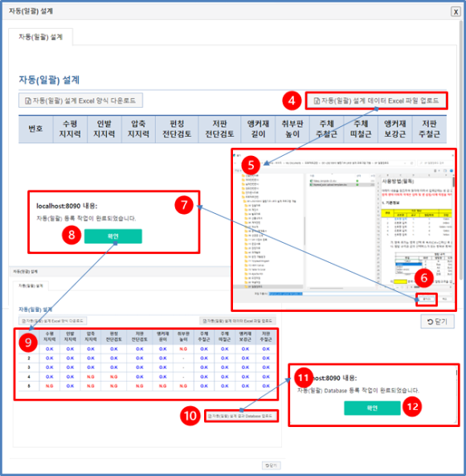The width and height of the screenshot is (466, 476).
Task: Select the 자동(일괄) 설계 tab at top
Action: (41, 37)
